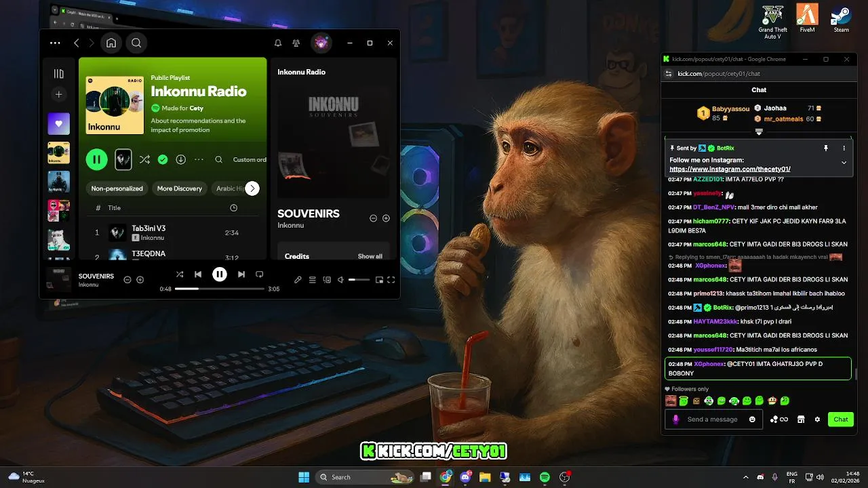
Task: Open Inkonnu Radio thumbnail in library sidebar
Action: click(x=59, y=152)
